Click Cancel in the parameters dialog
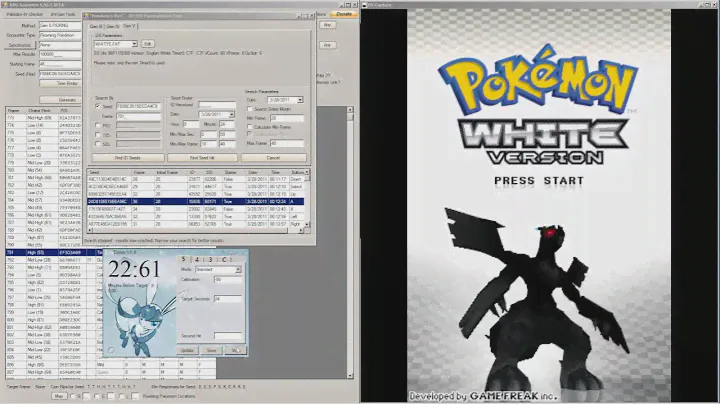 pos(273,158)
